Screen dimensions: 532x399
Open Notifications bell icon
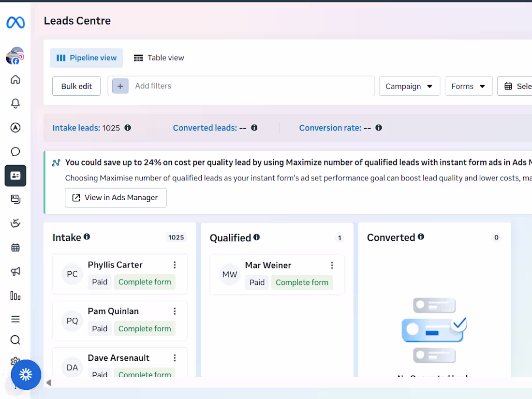[x=15, y=103]
